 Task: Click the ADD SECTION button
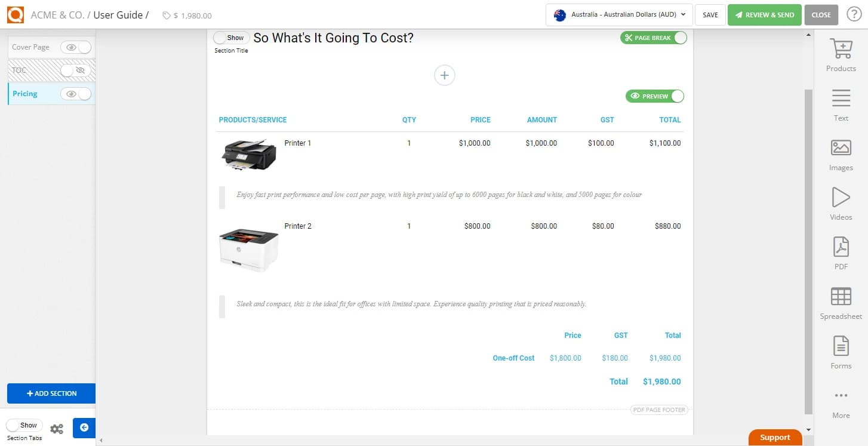pyautogui.click(x=51, y=393)
